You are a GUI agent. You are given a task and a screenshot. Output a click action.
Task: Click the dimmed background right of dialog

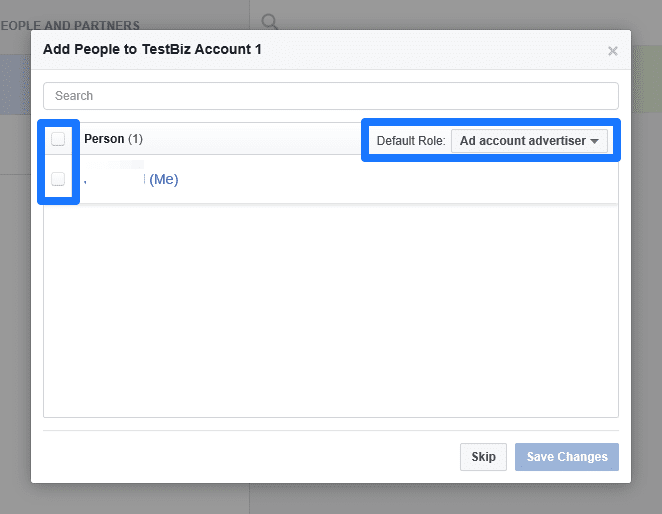646,300
